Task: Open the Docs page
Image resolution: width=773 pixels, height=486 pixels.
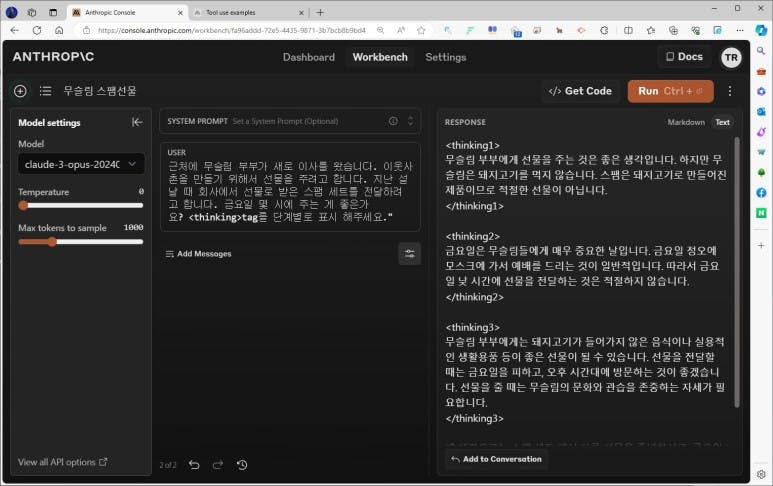Action: tap(684, 57)
